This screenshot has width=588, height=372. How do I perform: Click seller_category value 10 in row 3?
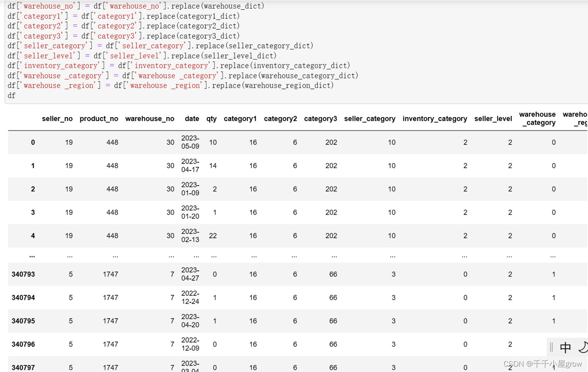392,212
